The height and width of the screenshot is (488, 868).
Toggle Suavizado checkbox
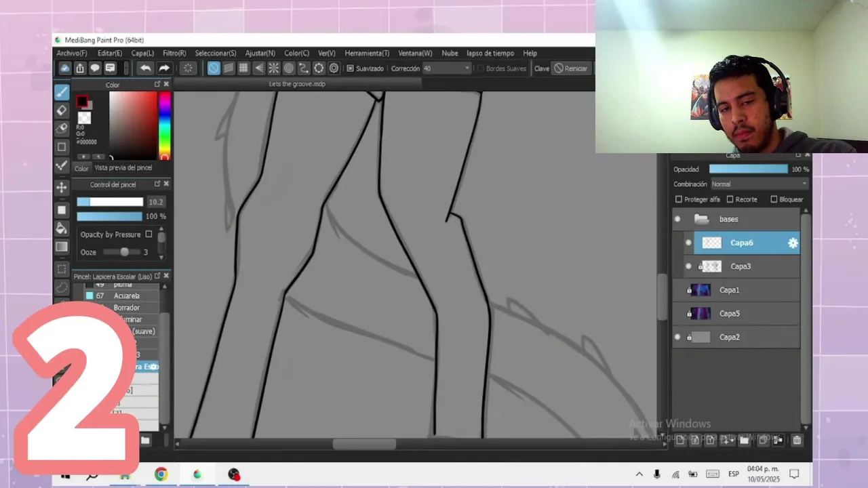coord(350,68)
